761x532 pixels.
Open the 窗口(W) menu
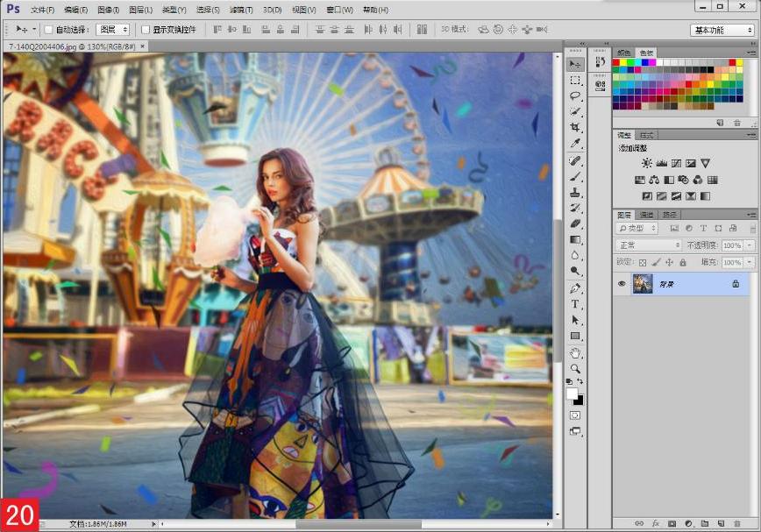[340, 10]
